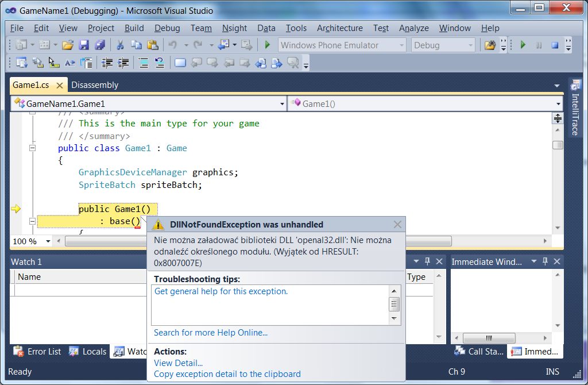Click the Open File folder icon

pyautogui.click(x=68, y=45)
